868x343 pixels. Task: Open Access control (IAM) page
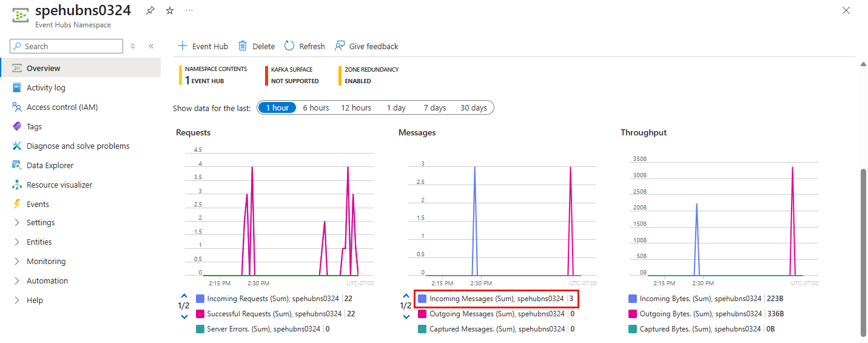pos(62,107)
